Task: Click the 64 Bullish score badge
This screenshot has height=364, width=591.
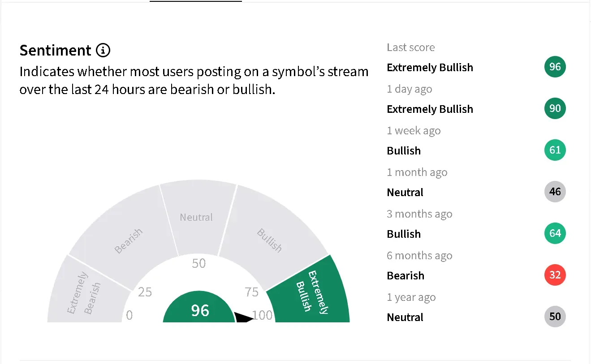Action: click(555, 233)
